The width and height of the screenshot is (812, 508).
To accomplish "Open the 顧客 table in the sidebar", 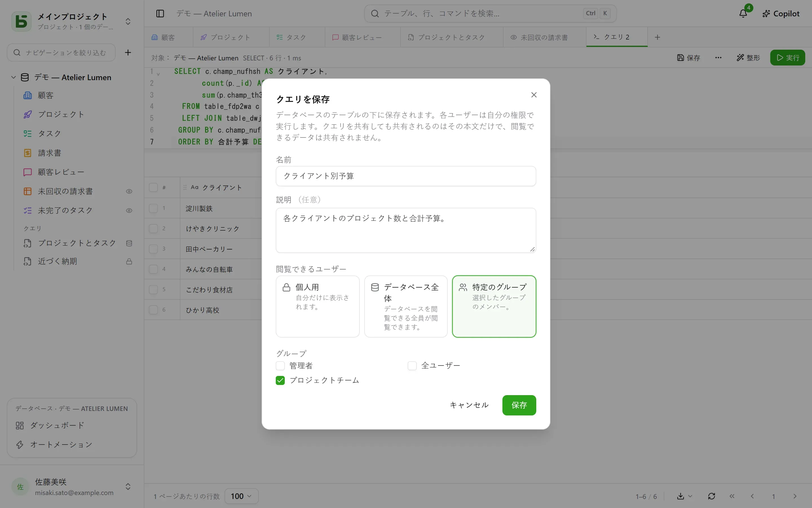I will (x=77, y=95).
